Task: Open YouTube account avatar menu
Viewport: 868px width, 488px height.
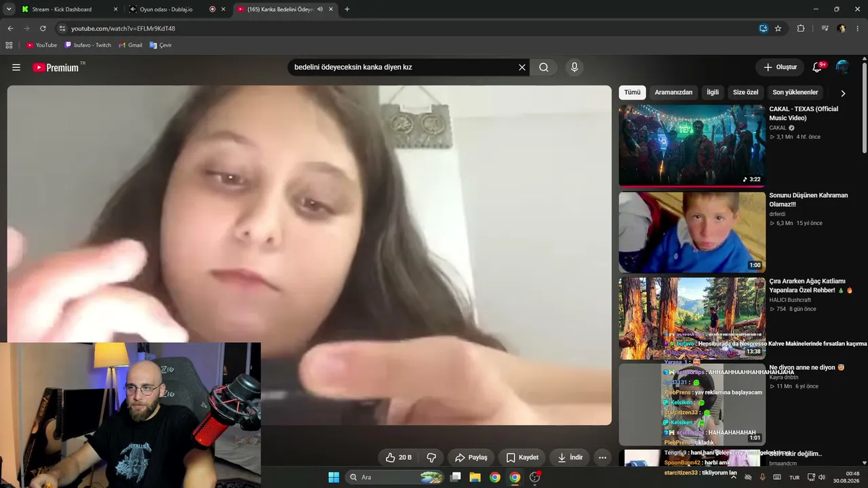Action: click(x=842, y=67)
